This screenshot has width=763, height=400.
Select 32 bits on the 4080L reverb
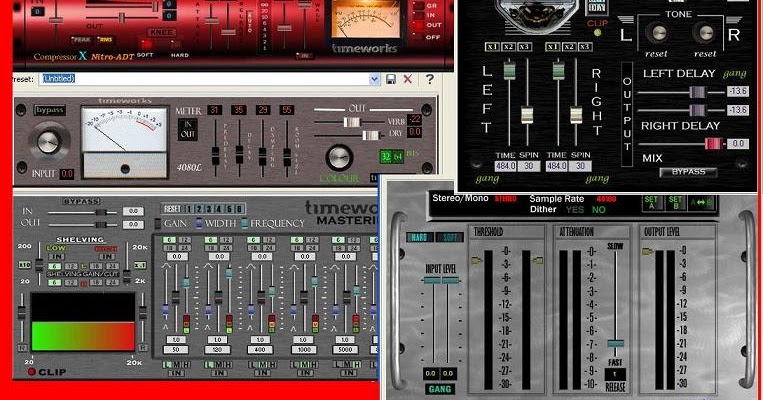click(386, 156)
